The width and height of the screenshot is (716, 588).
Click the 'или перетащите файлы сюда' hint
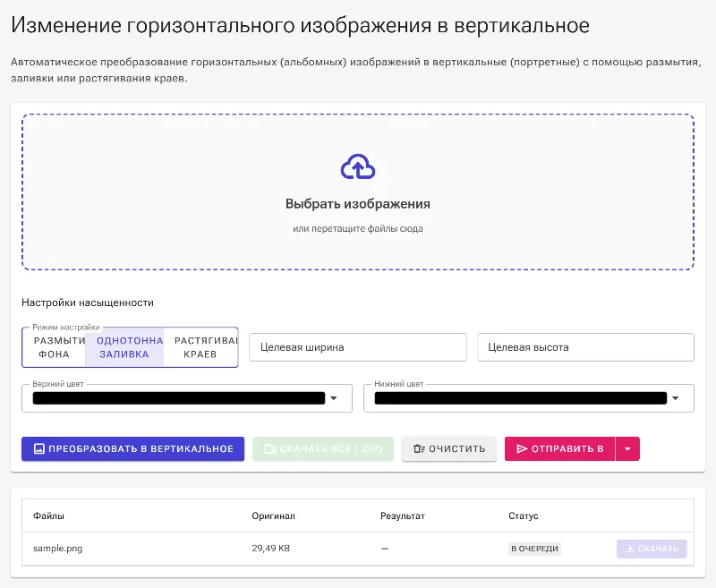coord(358,229)
